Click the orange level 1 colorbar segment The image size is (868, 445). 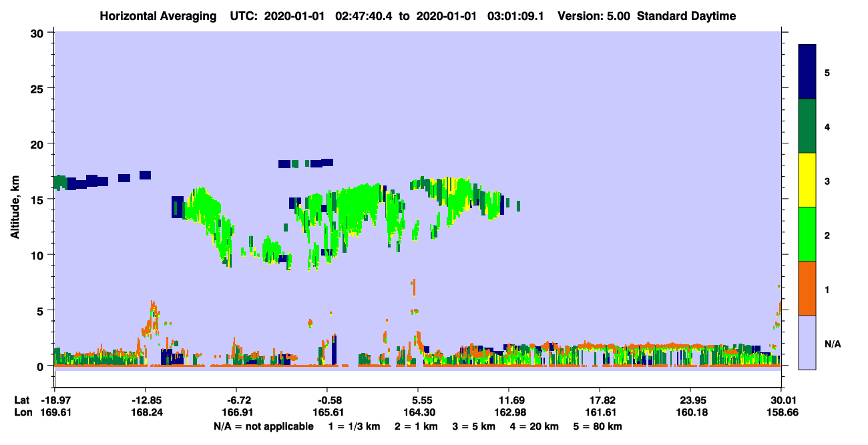(x=807, y=288)
